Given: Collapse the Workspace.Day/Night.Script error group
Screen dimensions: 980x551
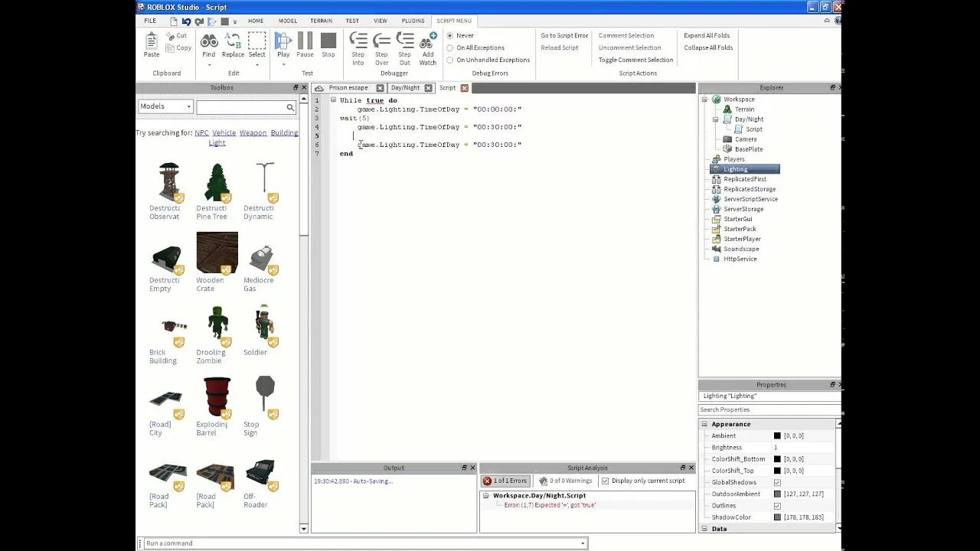Looking at the screenshot, I should coord(485,495).
